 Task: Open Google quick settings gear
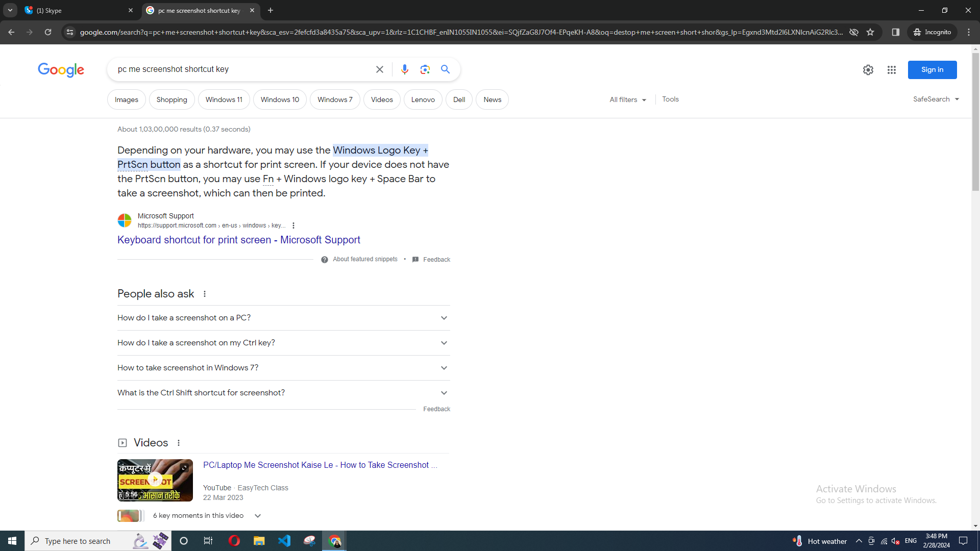click(868, 70)
